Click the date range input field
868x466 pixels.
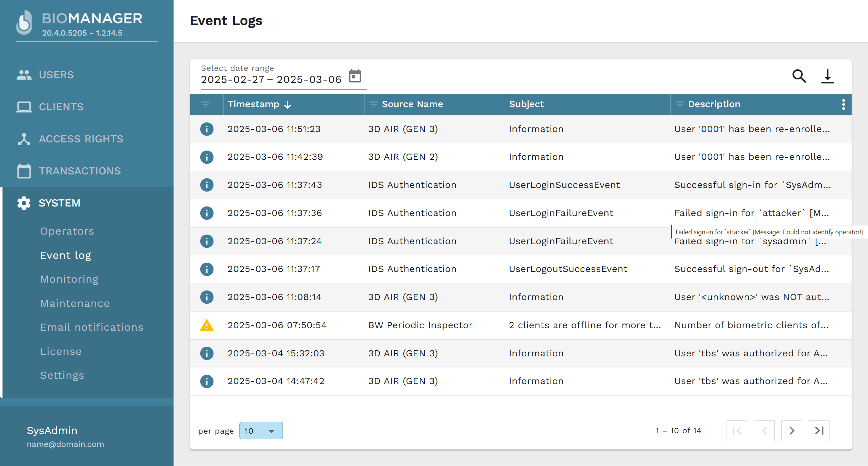271,79
